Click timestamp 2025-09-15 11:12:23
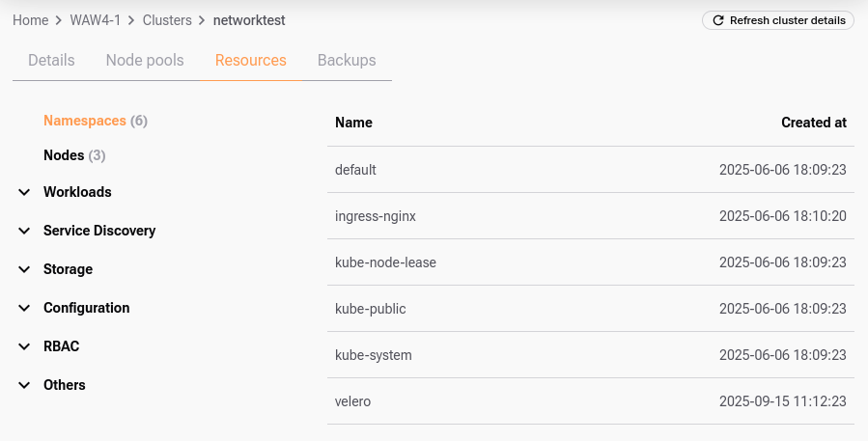The image size is (868, 441). (x=783, y=401)
